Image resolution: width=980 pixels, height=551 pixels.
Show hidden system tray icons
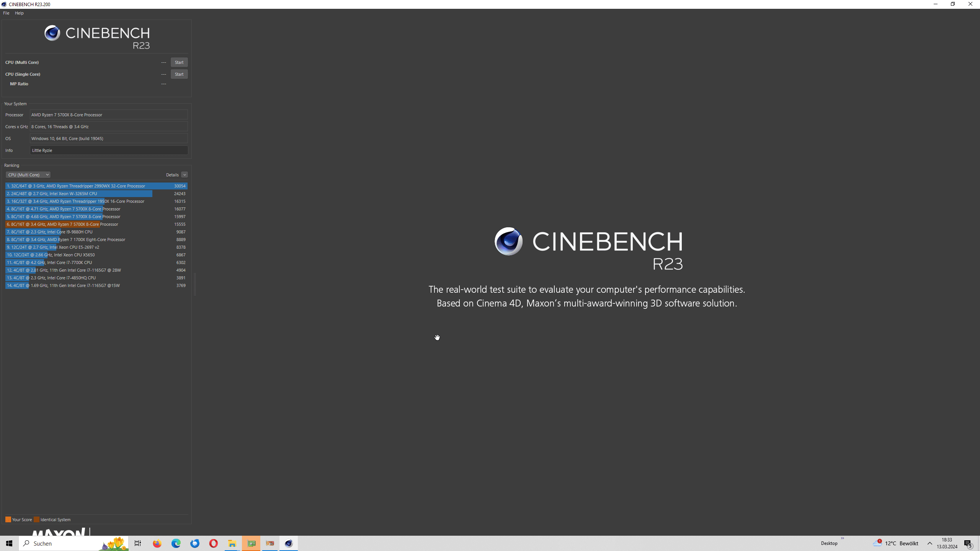929,543
